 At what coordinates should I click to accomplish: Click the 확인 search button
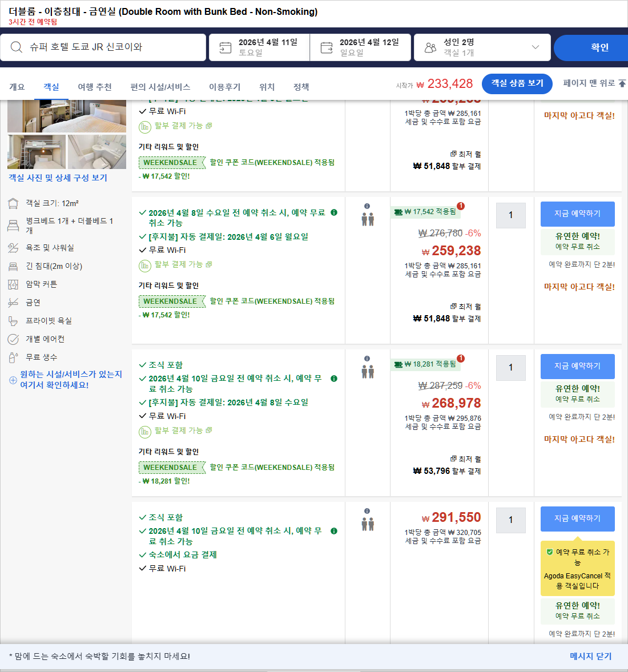(591, 47)
